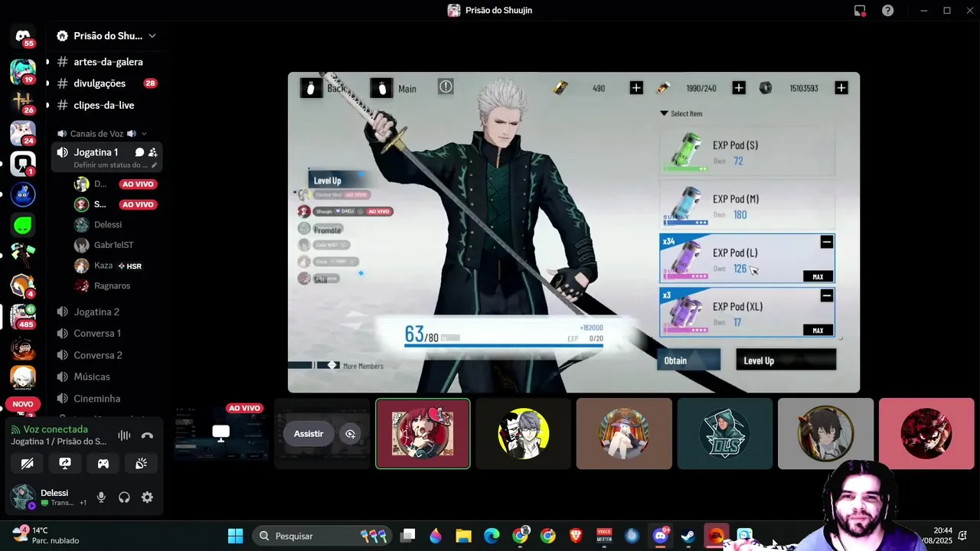Screen dimensions: 980x551
Task: Click the Pesquisar taskbar search box
Action: (322, 536)
